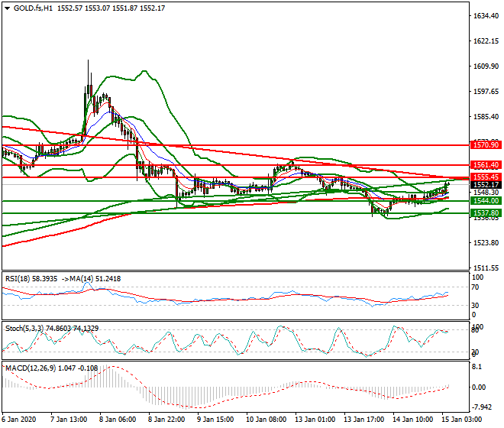Viewport: 504px width, 428px height.
Task: Click the 7 Jan 13:00 time label
Action: (x=69, y=420)
